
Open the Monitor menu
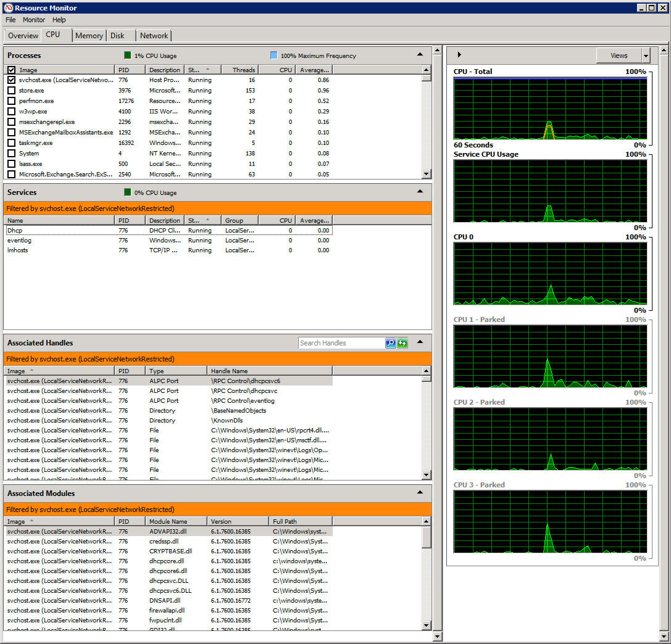pos(34,19)
